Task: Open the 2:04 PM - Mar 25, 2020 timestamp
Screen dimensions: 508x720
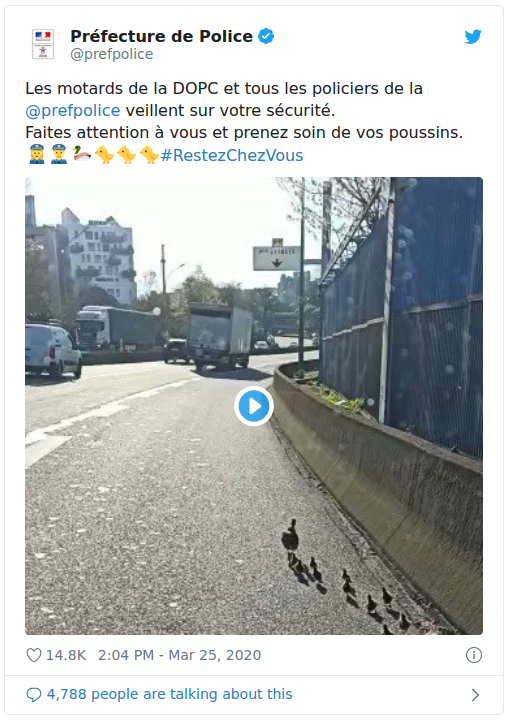Action: click(179, 655)
